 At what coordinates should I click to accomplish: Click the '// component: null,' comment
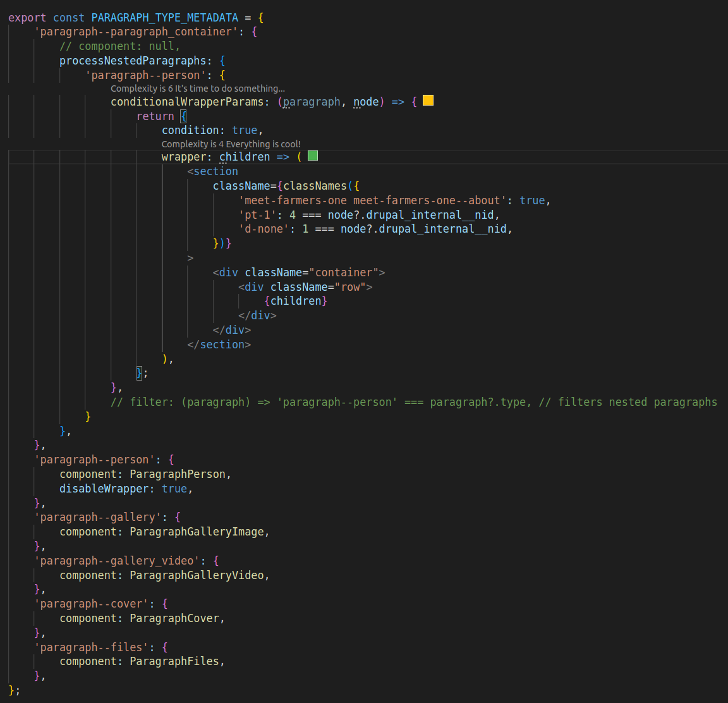click(120, 46)
